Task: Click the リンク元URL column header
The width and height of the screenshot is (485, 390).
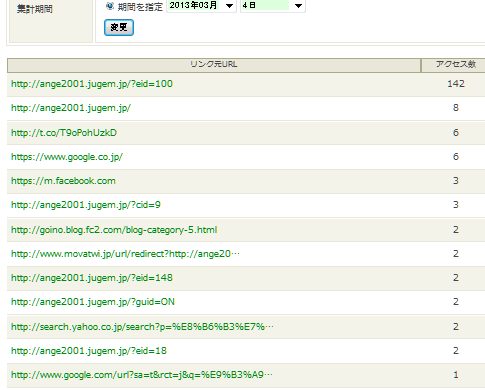Action: [214, 65]
